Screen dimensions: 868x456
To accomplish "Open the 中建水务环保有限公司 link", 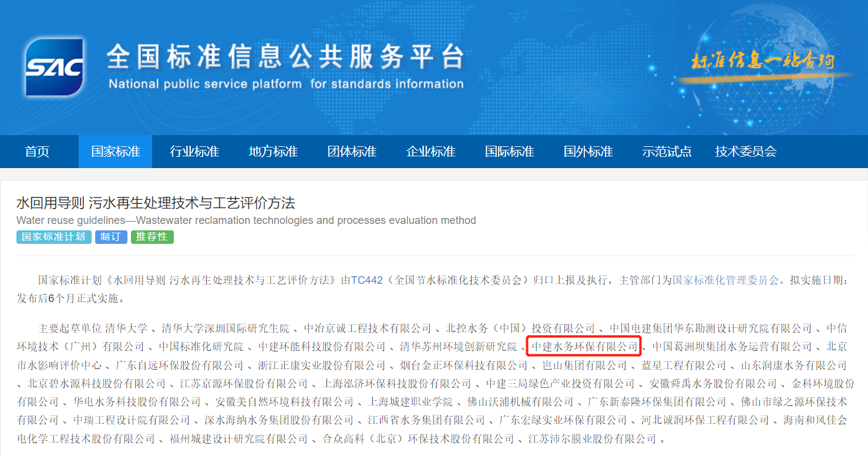I will coord(584,347).
